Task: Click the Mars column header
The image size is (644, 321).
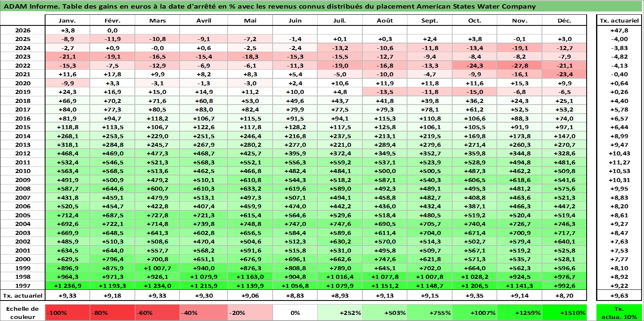Action: 157,20
